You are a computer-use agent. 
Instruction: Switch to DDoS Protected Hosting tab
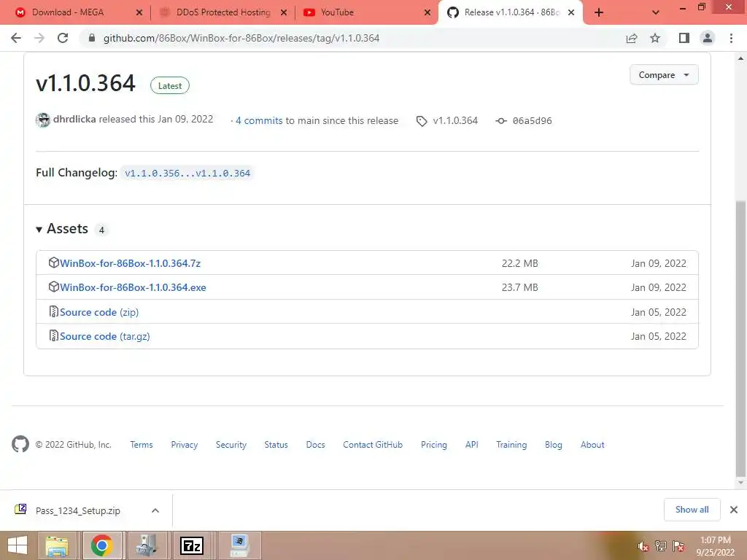[x=223, y=12]
